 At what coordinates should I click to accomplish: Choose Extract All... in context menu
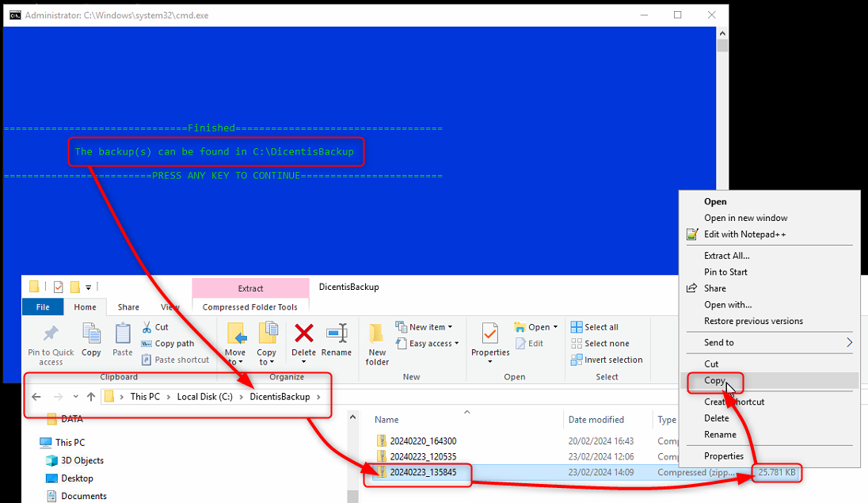[770, 255]
